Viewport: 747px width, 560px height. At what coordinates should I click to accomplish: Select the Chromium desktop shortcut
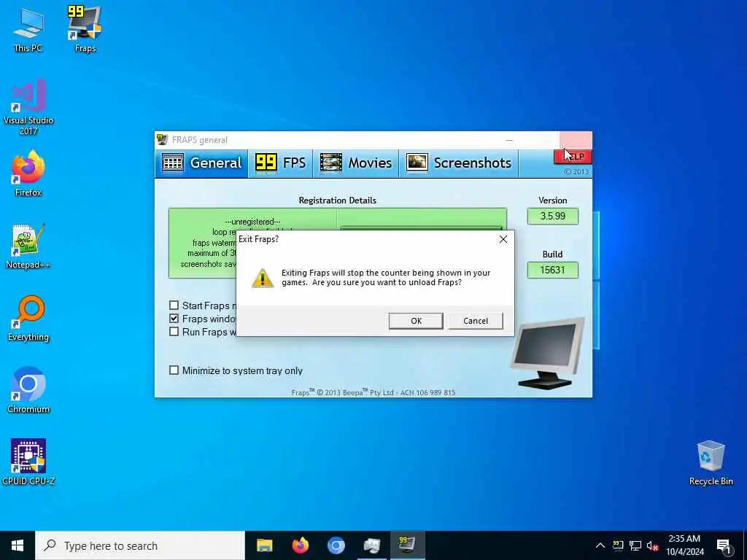tap(28, 391)
